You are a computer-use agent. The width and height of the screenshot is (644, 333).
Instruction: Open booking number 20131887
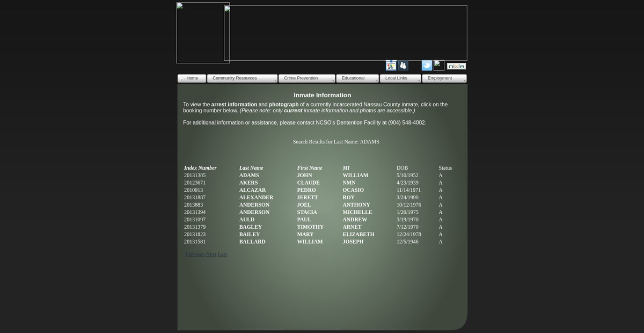195,198
